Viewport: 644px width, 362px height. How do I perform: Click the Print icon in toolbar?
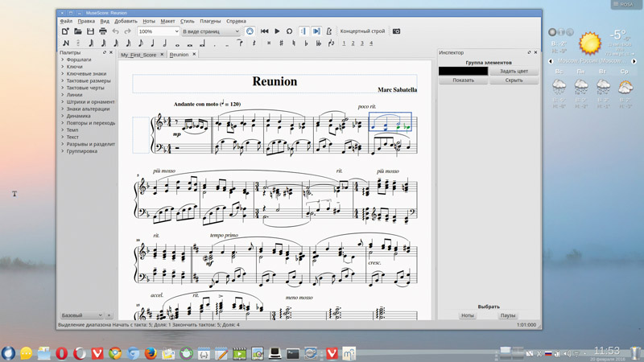click(103, 31)
